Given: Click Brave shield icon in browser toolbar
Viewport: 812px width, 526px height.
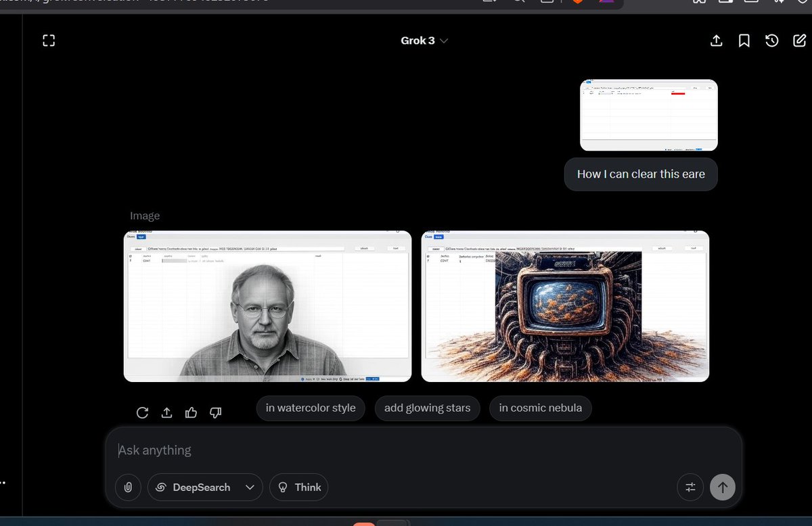Looking at the screenshot, I should click(578, 3).
